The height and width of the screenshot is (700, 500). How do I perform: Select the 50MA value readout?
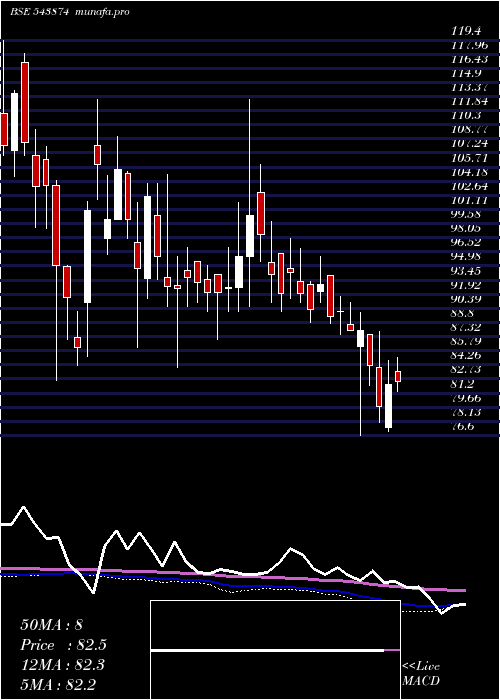51,625
